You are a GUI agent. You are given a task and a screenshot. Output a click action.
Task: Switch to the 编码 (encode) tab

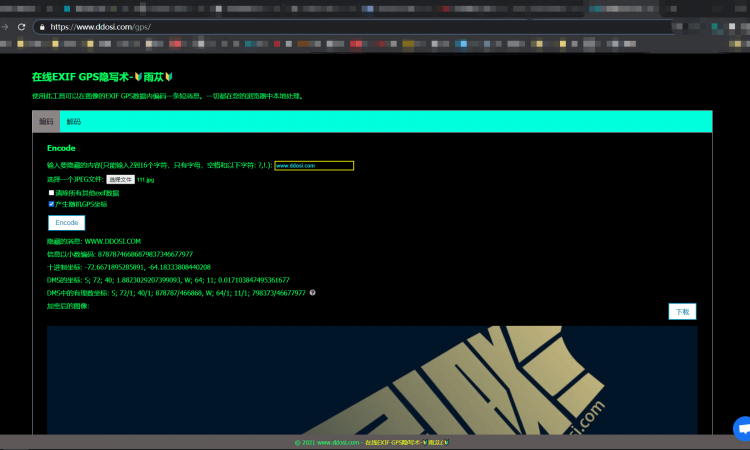(x=46, y=121)
